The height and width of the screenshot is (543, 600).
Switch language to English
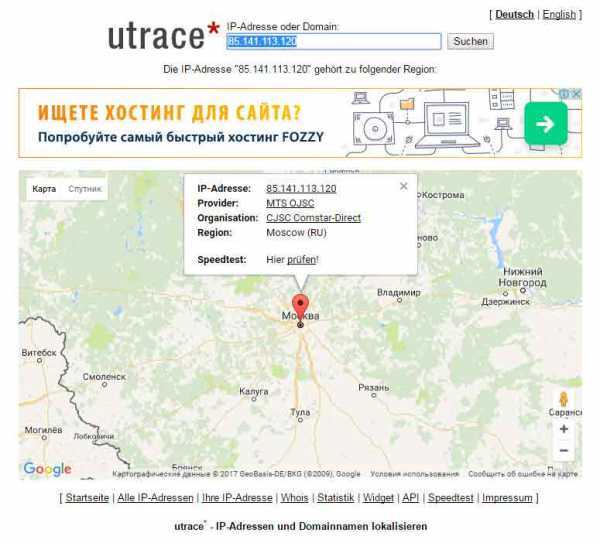(x=559, y=15)
